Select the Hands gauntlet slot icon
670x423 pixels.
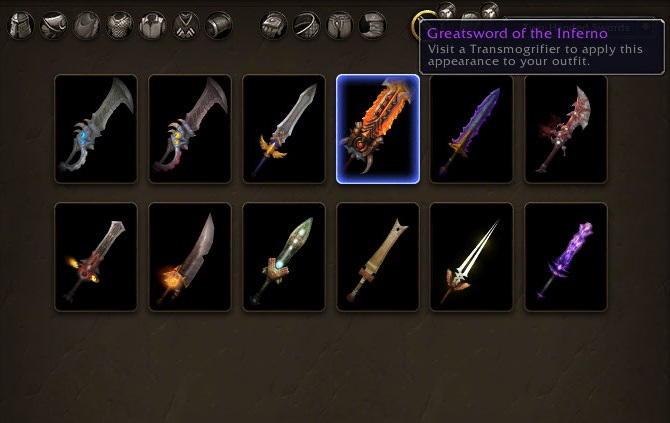click(x=273, y=25)
